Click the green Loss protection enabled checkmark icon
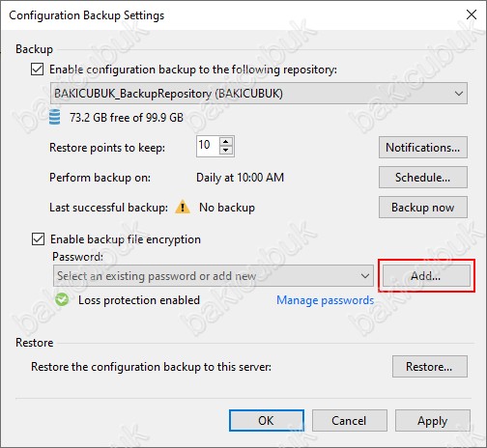 point(62,299)
